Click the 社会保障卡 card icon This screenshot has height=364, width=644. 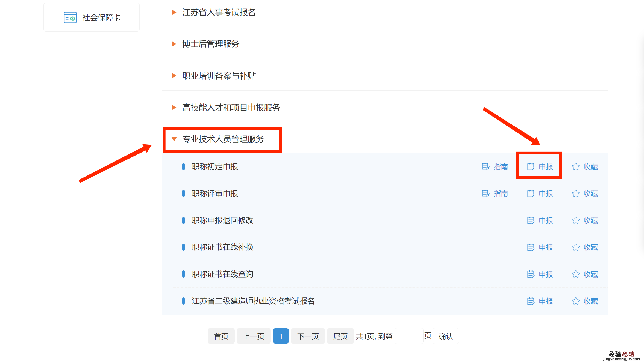tap(70, 17)
